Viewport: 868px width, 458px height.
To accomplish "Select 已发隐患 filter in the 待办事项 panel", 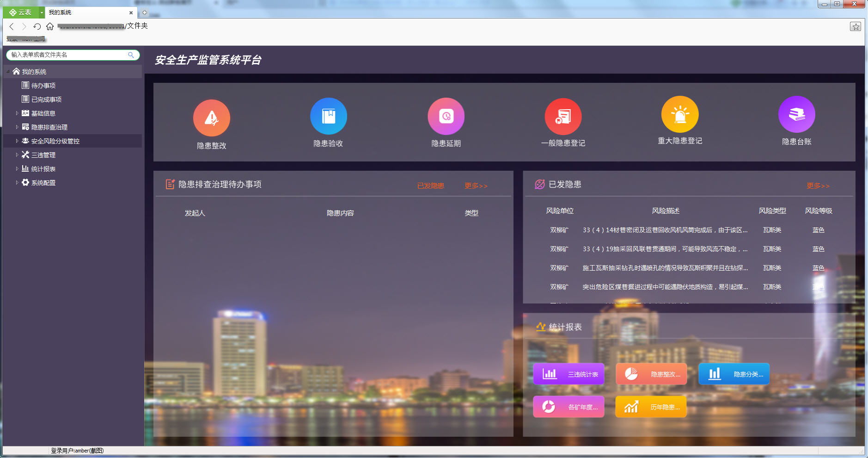I will (x=430, y=186).
